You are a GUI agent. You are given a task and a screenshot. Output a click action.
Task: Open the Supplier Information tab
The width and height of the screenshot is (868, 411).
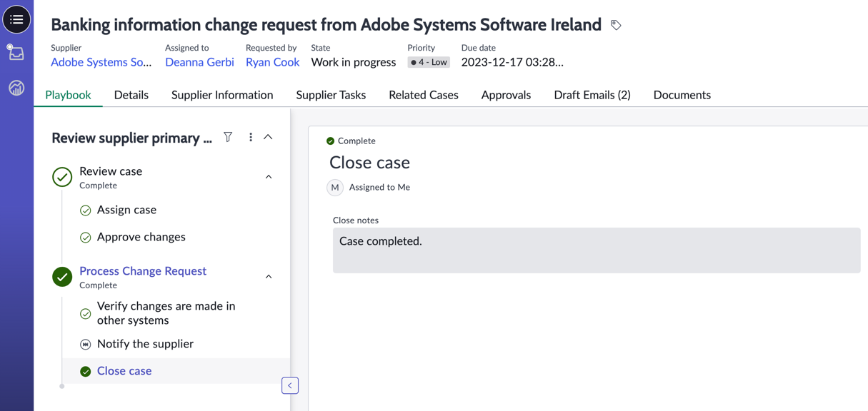(222, 95)
